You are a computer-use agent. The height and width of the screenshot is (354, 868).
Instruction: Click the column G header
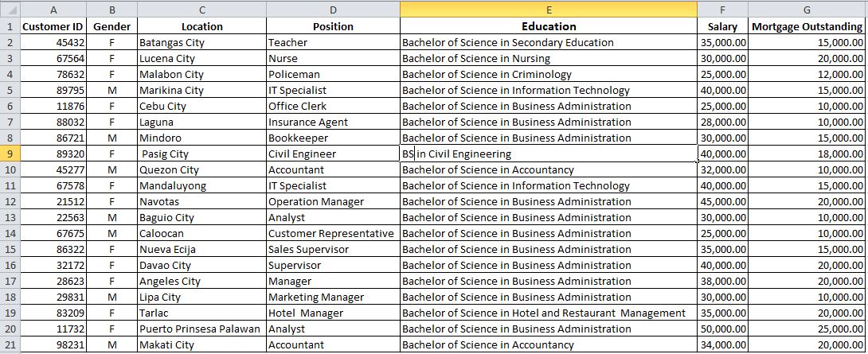point(807,10)
